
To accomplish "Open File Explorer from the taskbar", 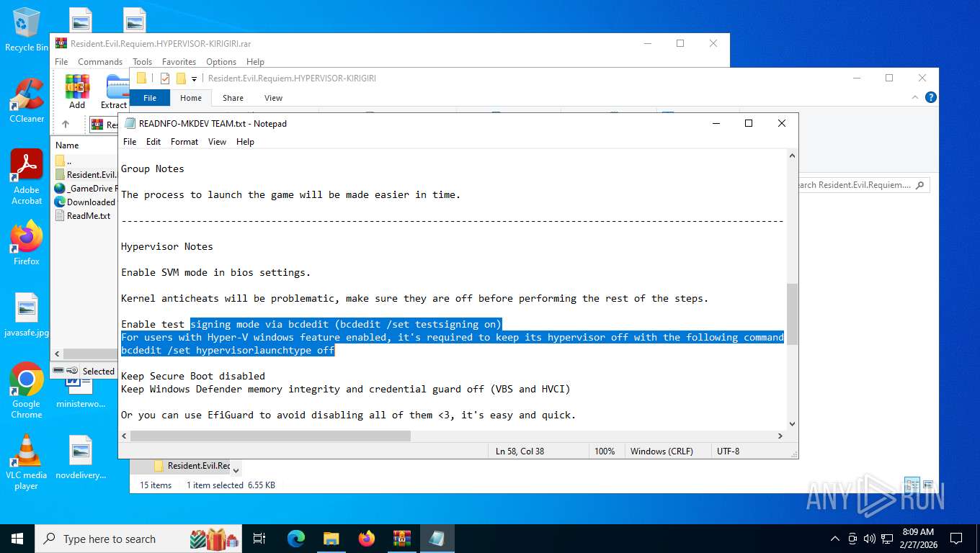I will (x=331, y=538).
